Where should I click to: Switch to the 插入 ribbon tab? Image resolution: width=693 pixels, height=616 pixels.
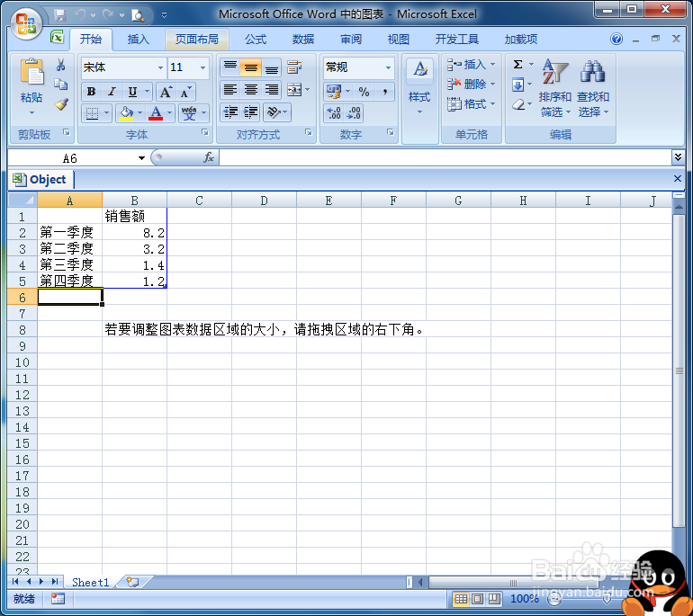(x=138, y=40)
